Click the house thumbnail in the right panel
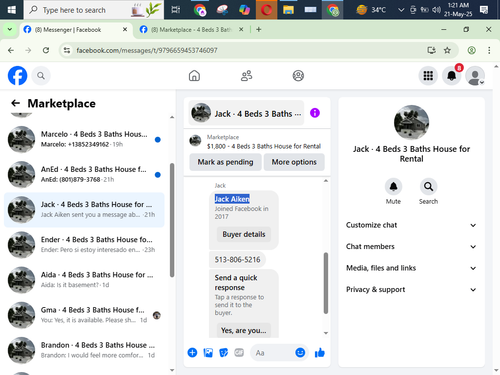The image size is (500, 375). click(x=411, y=122)
